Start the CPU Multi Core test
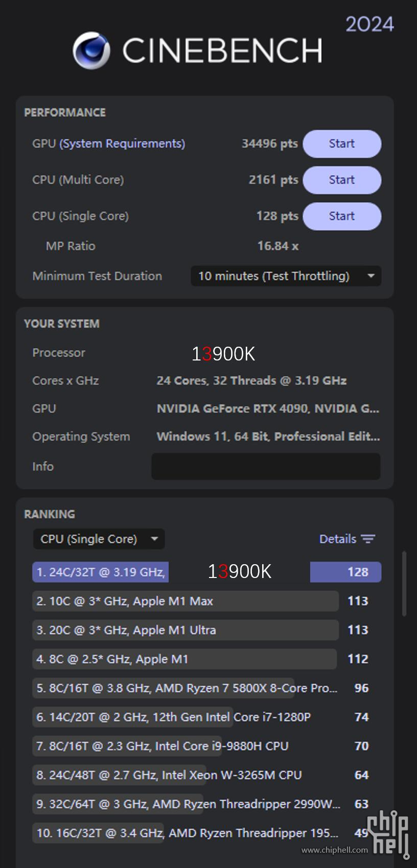 point(342,180)
